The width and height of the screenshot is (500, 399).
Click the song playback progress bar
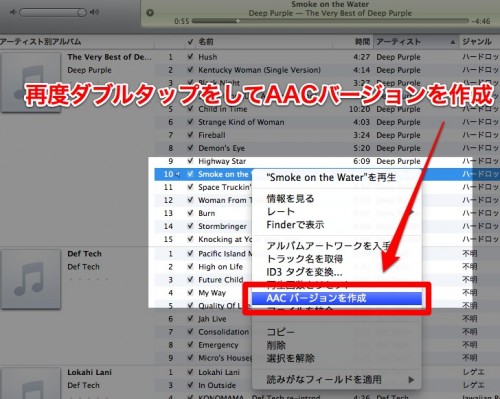coord(330,21)
